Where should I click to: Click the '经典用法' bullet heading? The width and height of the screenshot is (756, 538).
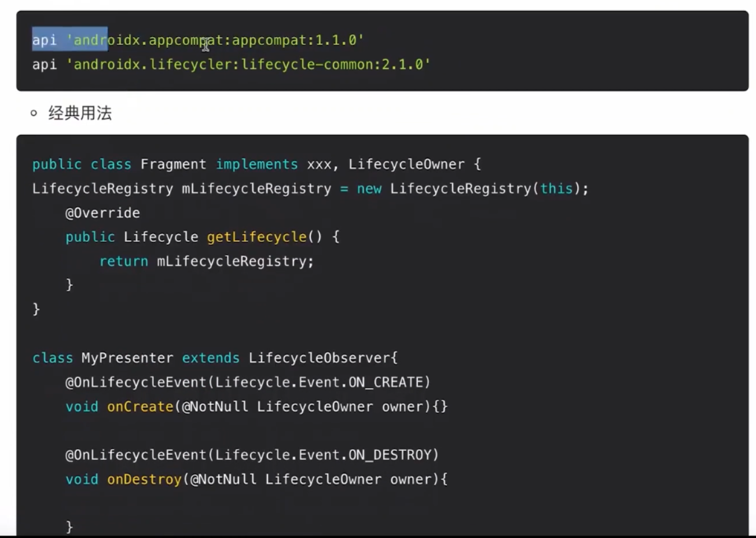coord(80,113)
